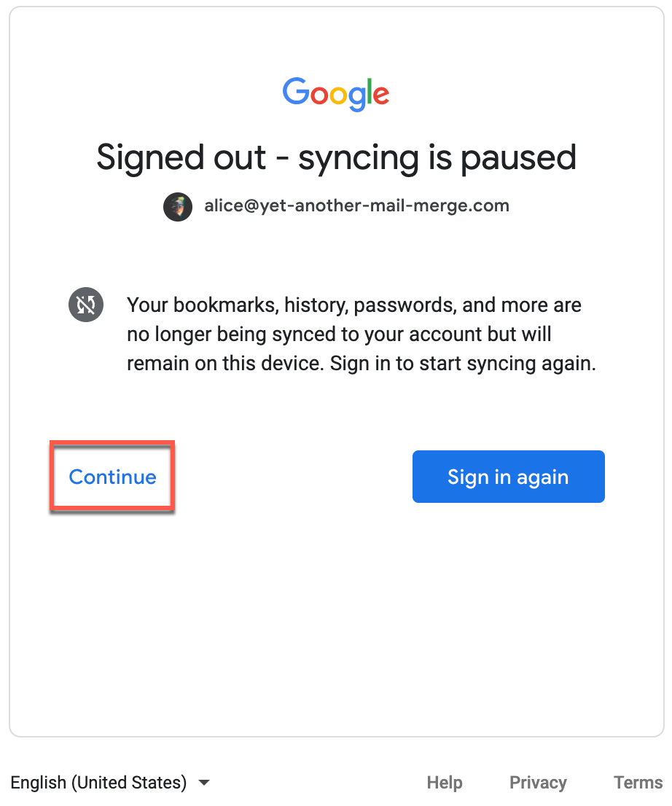
Task: Click the Signed out - syncing is paused heading
Action: [336, 157]
